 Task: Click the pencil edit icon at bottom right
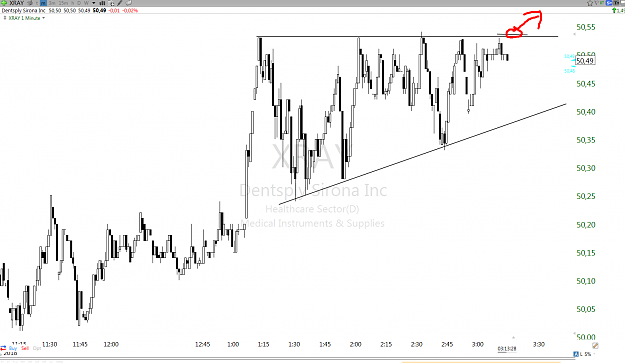tap(595, 345)
